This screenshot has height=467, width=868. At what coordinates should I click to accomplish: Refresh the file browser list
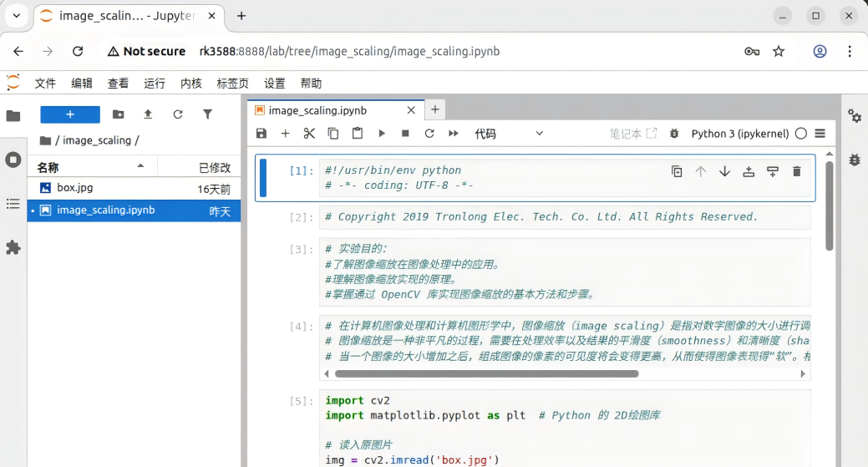(x=178, y=114)
